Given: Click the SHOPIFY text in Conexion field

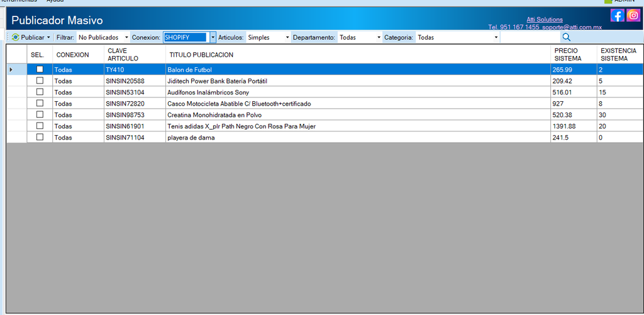Looking at the screenshot, I should 177,37.
